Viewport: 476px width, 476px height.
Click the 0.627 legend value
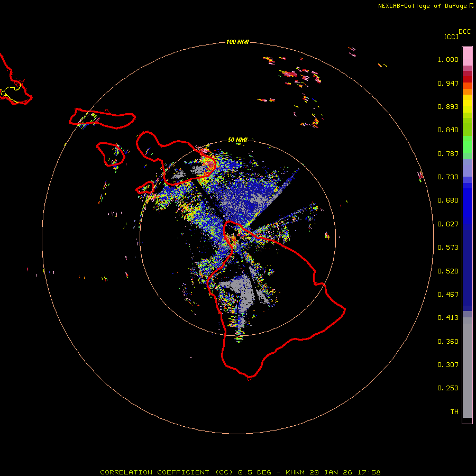[448, 224]
